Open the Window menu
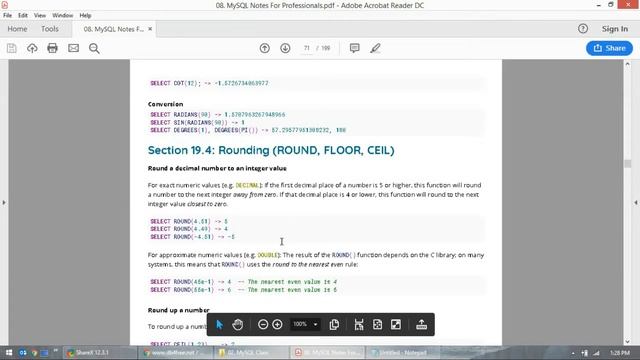 click(x=62, y=15)
